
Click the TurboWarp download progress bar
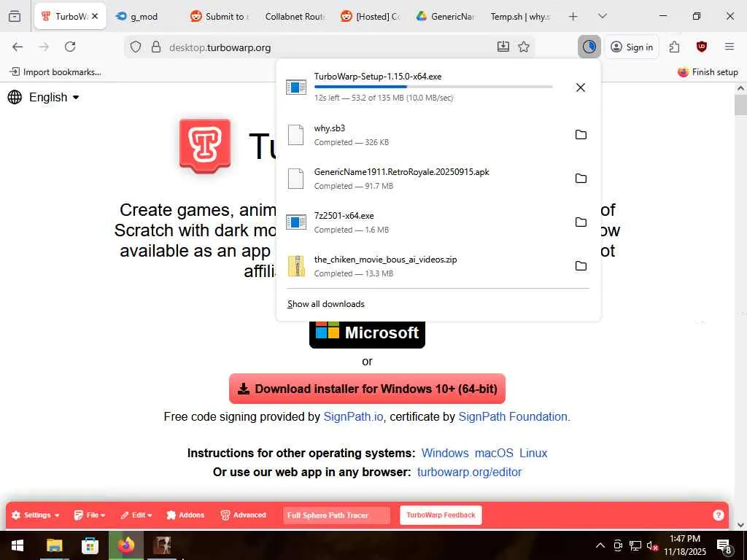point(433,87)
